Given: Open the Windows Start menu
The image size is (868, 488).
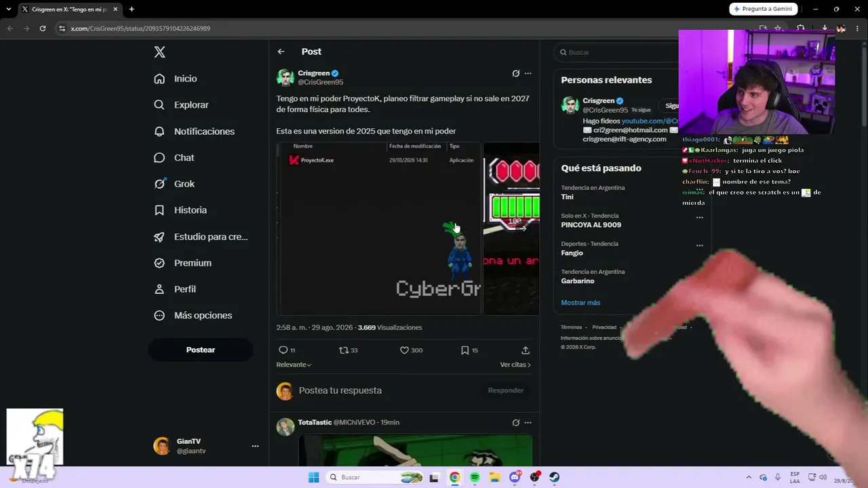Looking at the screenshot, I should pos(313,477).
